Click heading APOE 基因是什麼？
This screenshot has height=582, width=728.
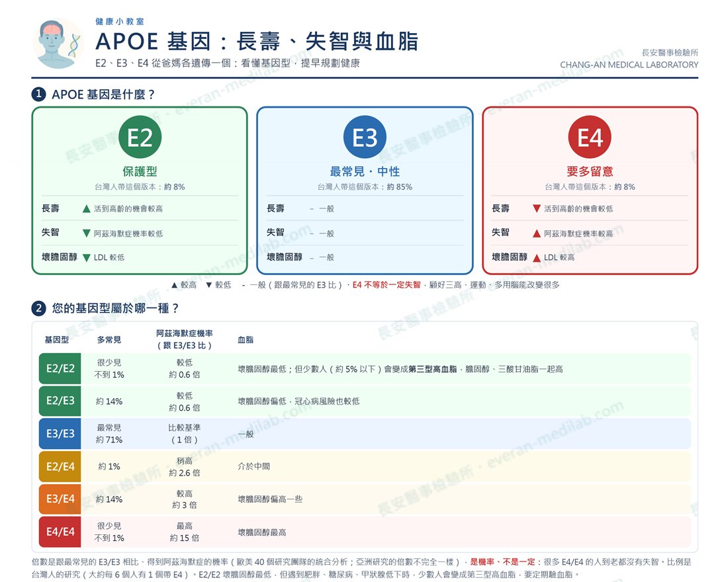pyautogui.click(x=103, y=94)
